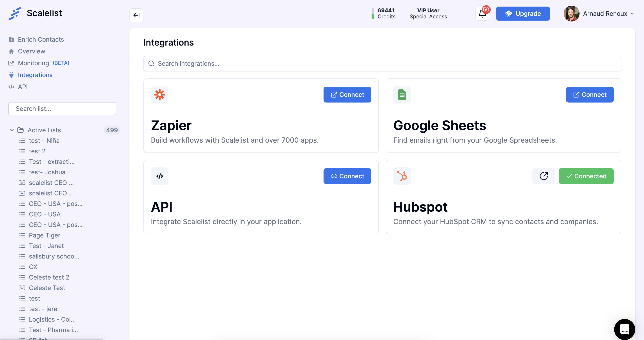Connect the Zapier integration
This screenshot has width=644, height=340.
(x=347, y=95)
